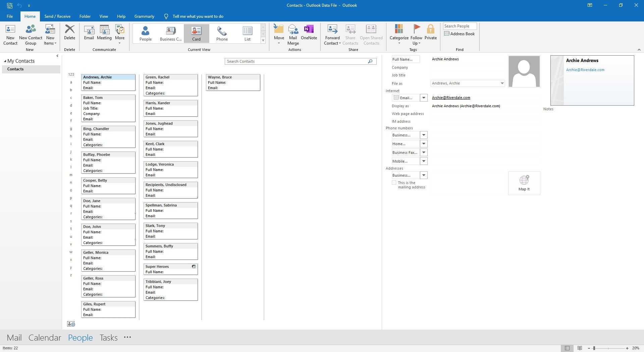Image resolution: width=644 pixels, height=352 pixels.
Task: Click the Search People box
Action: click(460, 26)
